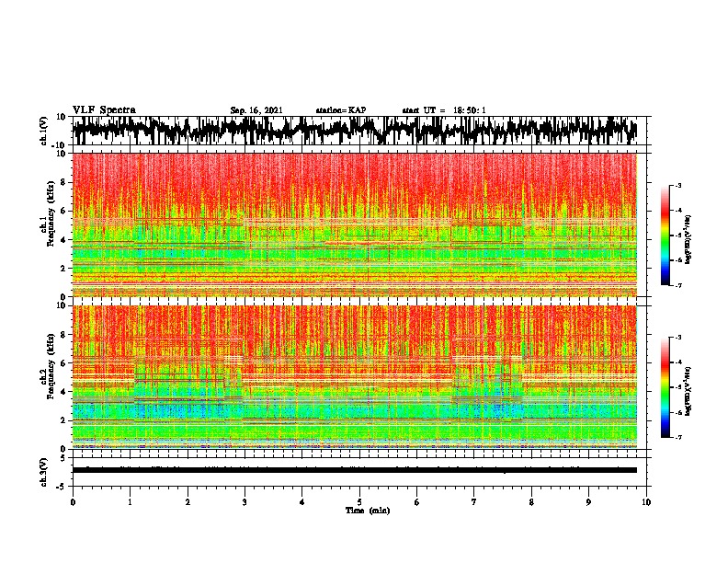Click the ch.1 spectrogram color scale bar

click(x=665, y=236)
